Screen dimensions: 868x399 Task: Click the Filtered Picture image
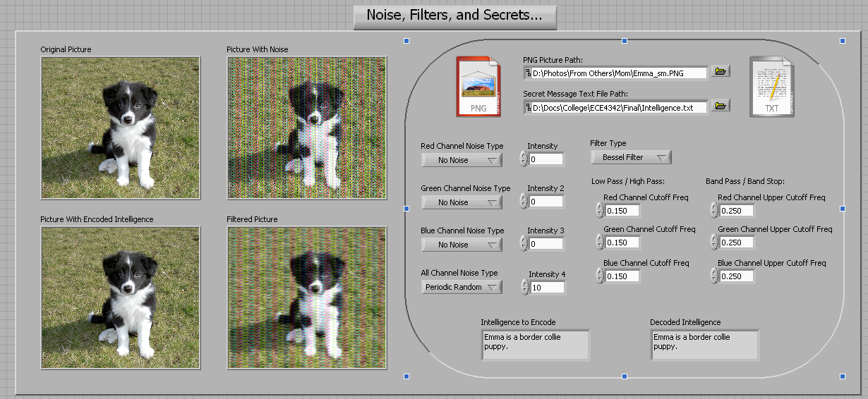[307, 297]
